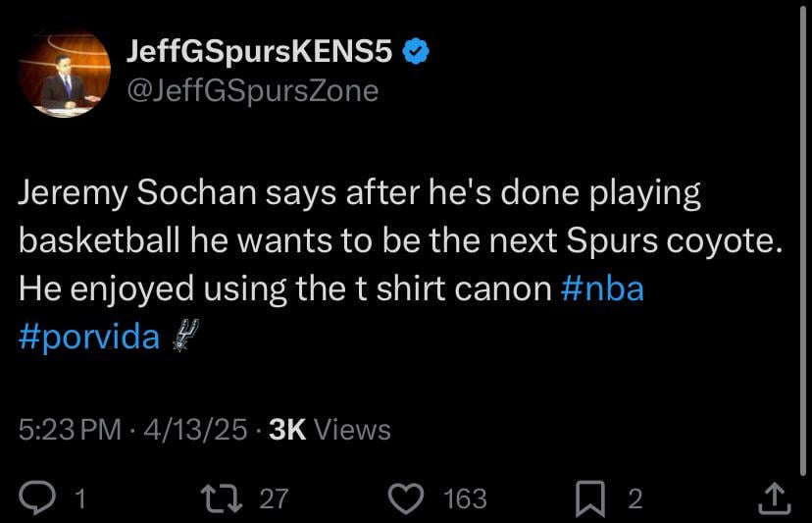Click the Spurs spur emoji
The image size is (812, 523).
tap(183, 337)
